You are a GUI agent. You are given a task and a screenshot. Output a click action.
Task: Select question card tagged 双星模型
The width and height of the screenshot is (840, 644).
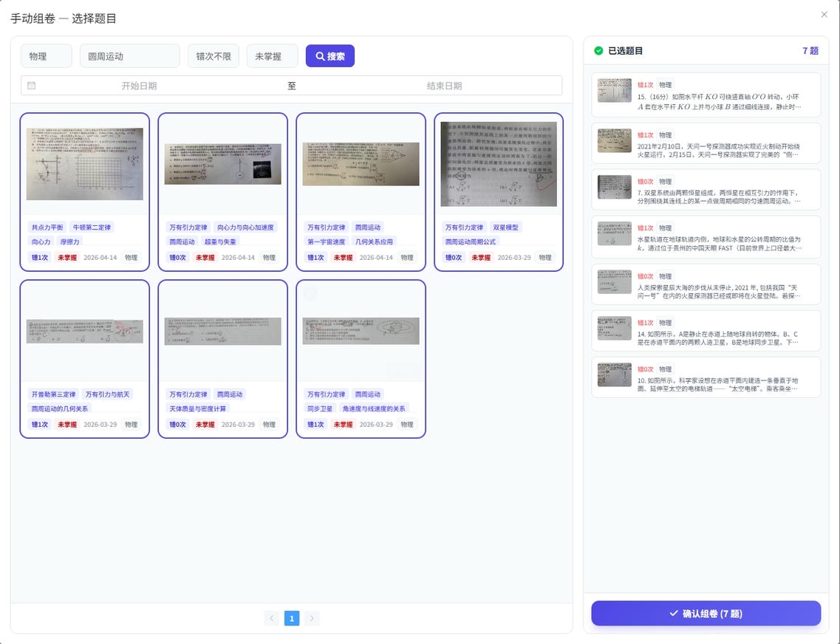(499, 191)
